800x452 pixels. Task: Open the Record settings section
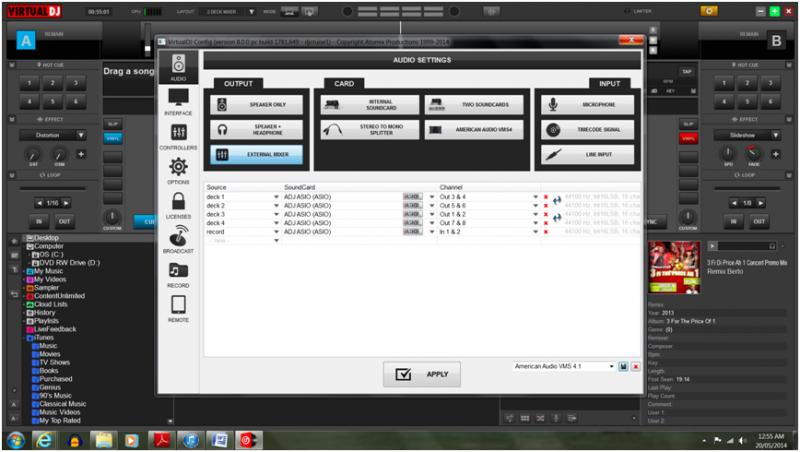(x=178, y=274)
